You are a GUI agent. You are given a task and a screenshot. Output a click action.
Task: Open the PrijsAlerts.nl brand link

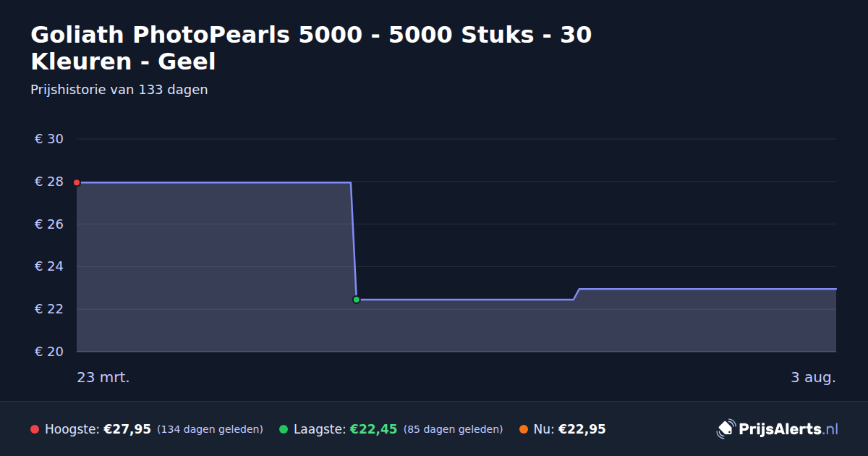point(778,429)
